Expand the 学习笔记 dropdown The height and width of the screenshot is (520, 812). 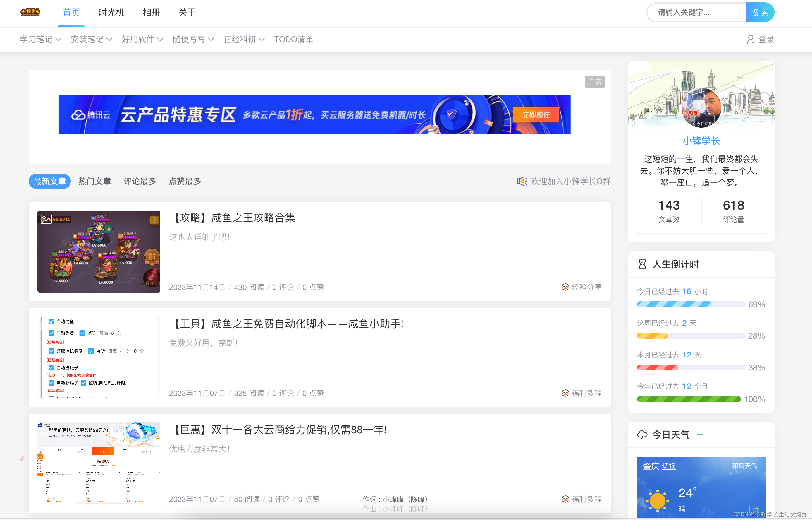click(40, 40)
